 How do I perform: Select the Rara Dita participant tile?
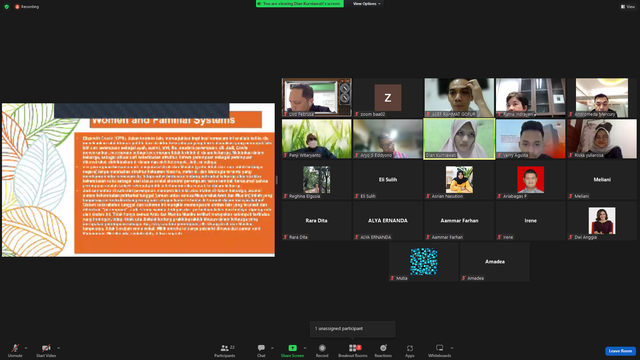316,221
